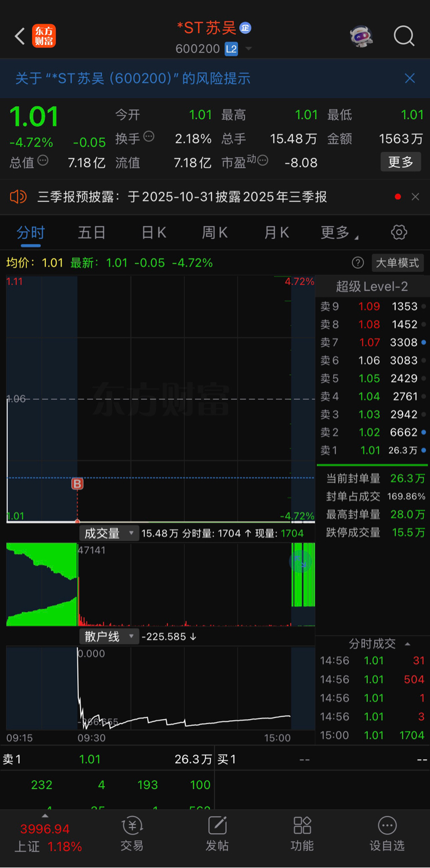
Task: Select the 卖9 order row at 1.09
Action: (x=372, y=306)
